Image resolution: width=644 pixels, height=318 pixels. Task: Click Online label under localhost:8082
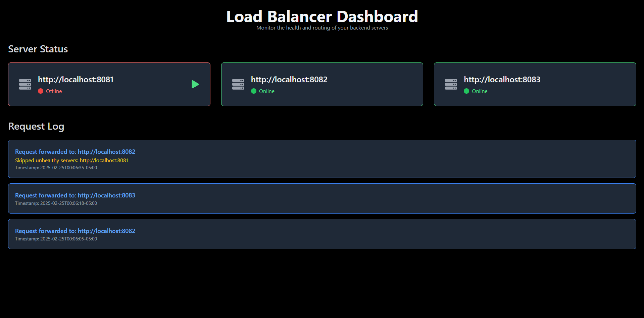pos(267,91)
